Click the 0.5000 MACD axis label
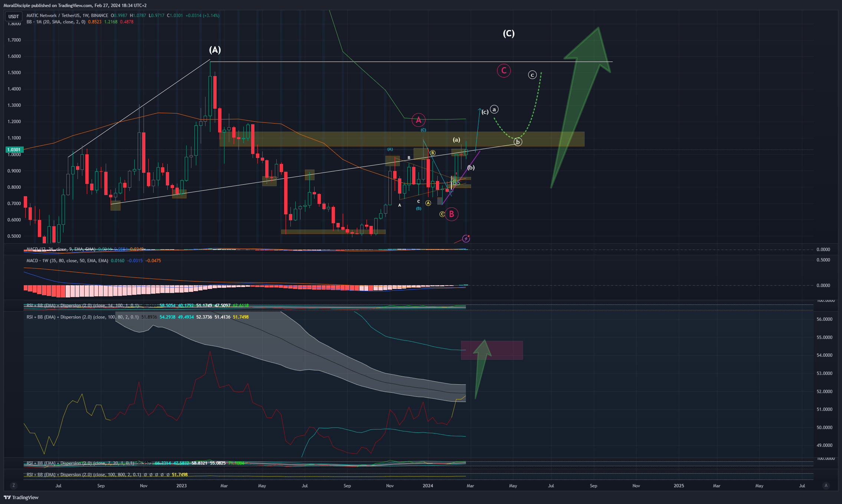Image resolution: width=842 pixels, height=504 pixels. click(823, 260)
